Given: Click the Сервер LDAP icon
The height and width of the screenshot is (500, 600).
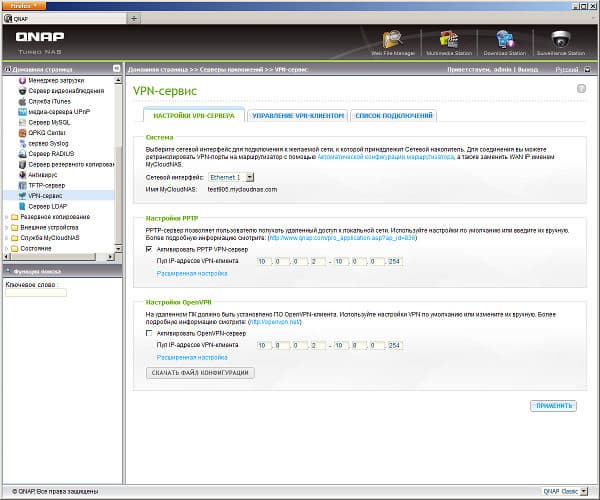Looking at the screenshot, I should (x=22, y=207).
